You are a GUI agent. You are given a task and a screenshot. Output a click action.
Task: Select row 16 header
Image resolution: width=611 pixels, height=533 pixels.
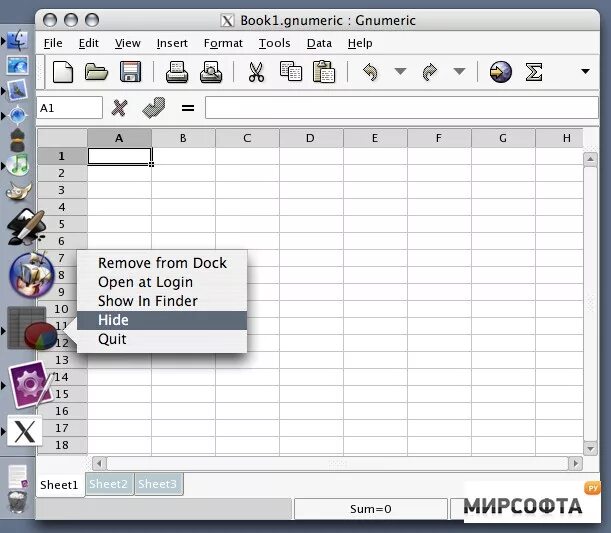tap(62, 411)
